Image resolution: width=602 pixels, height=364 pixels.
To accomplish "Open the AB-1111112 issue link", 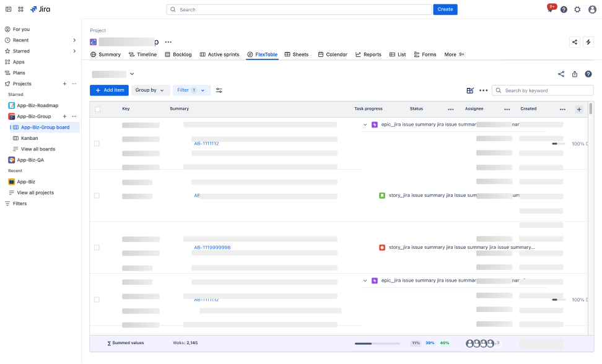I will pyautogui.click(x=206, y=144).
